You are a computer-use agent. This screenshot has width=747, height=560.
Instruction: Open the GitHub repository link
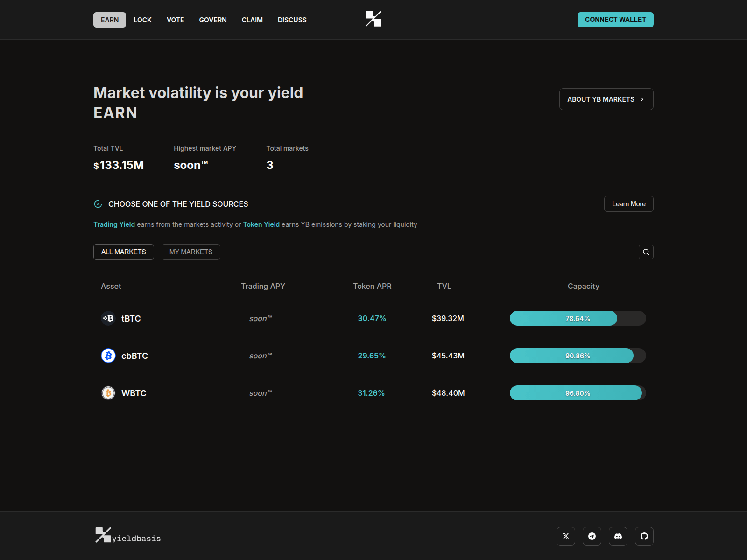[x=644, y=536]
